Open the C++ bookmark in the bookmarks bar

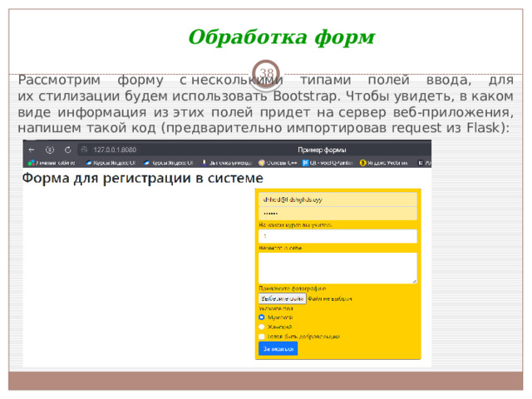click(278, 163)
